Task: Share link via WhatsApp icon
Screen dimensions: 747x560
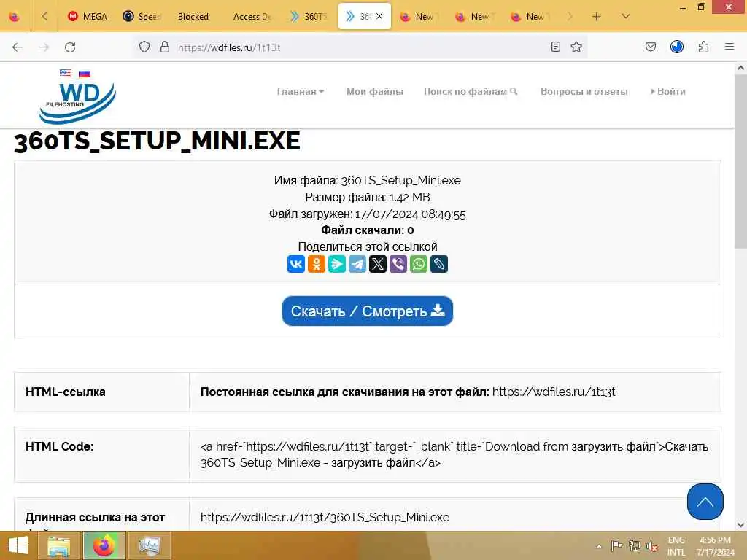Action: point(419,264)
